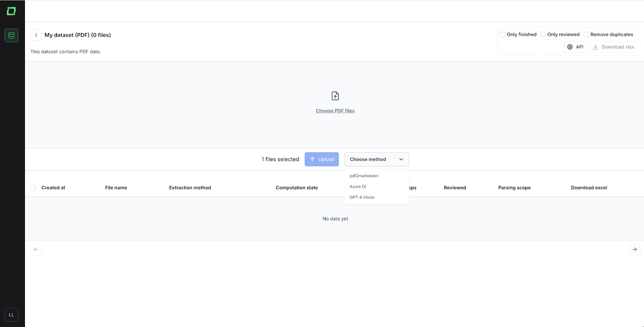Image resolution: width=644 pixels, height=327 pixels.
Task: Click the Computation state column header
Action: 297,188
